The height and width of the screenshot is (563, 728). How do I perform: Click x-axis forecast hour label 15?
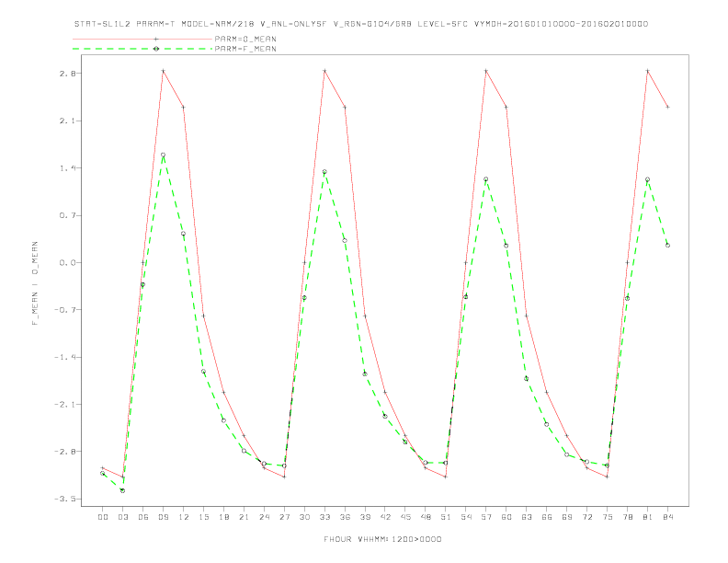point(203,517)
